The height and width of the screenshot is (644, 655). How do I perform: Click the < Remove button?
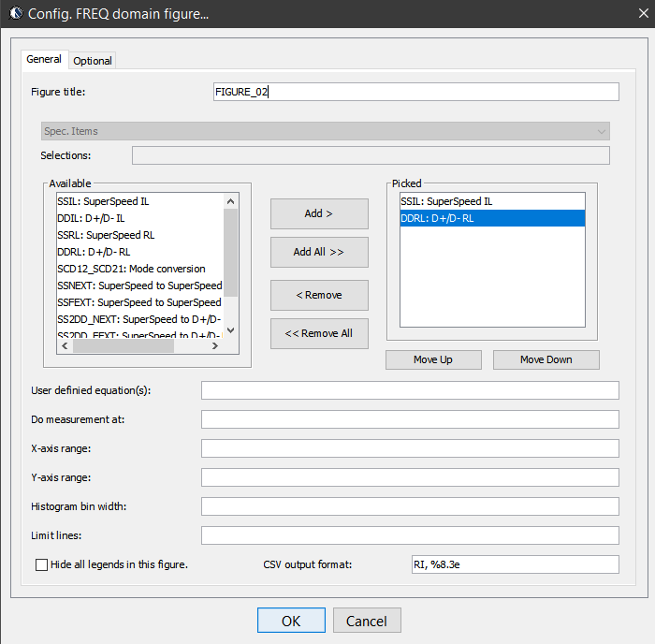coord(319,295)
